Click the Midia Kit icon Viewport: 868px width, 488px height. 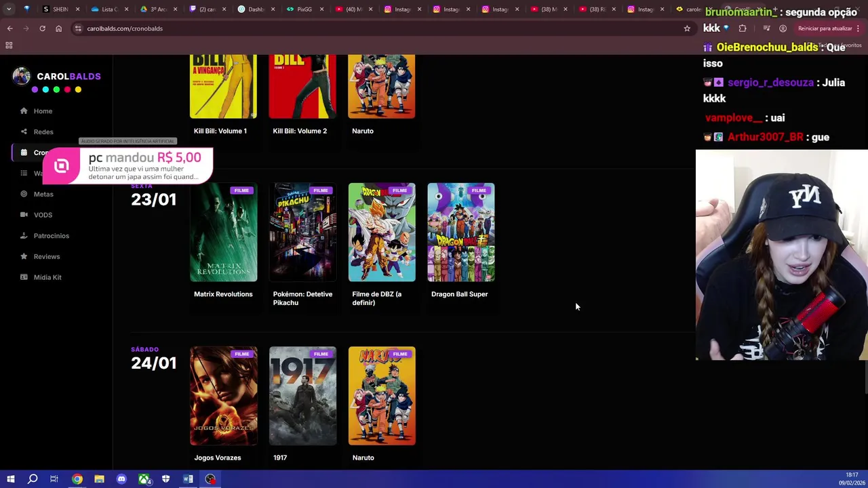coord(24,277)
